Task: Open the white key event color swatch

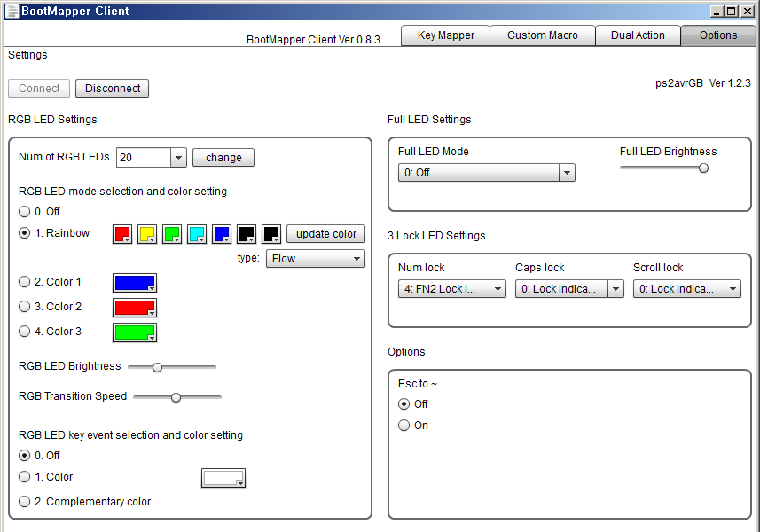Action: pos(223,478)
